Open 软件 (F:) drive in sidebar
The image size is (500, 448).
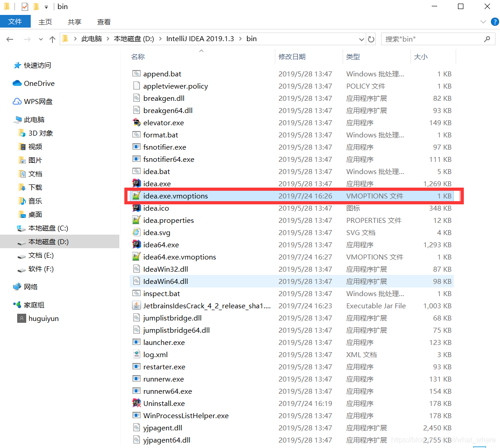41,269
